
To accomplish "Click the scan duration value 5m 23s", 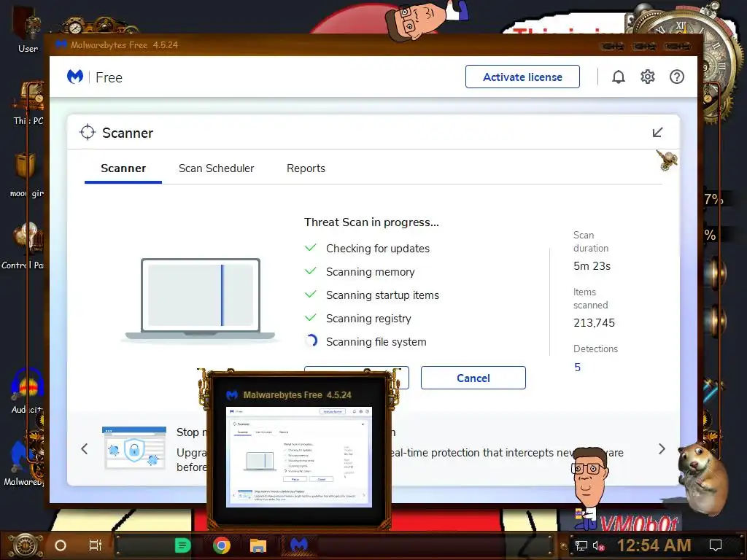I will click(592, 266).
